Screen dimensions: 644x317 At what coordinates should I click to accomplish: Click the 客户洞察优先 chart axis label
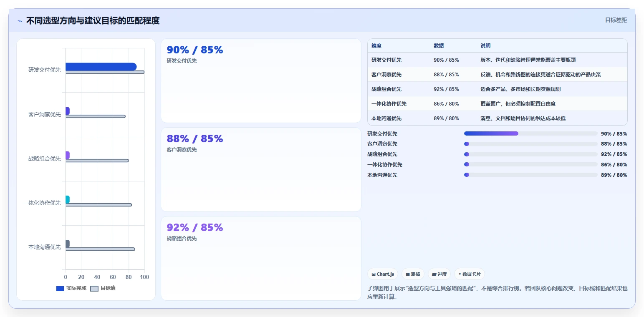[45, 114]
